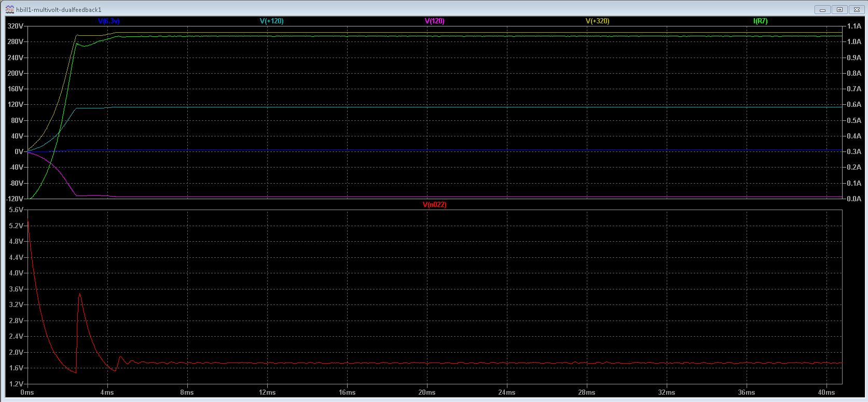Click the 160V left axis label
This screenshot has height=402, width=868.
16,89
